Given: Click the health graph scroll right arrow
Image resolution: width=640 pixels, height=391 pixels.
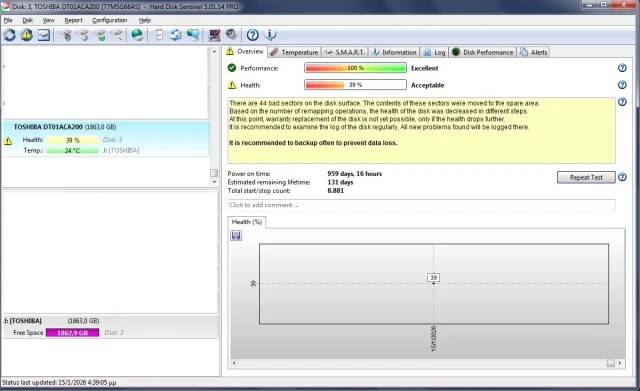Looking at the screenshot, I should coord(620,363).
